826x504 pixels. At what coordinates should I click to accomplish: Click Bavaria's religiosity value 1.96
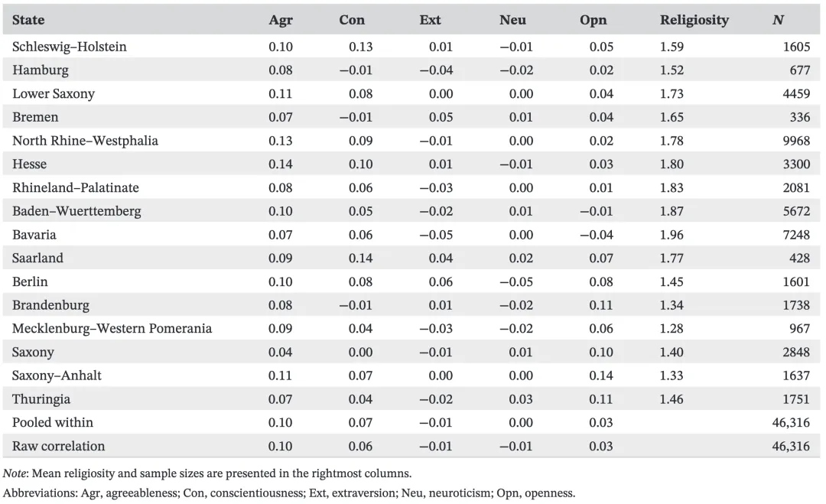[672, 235]
